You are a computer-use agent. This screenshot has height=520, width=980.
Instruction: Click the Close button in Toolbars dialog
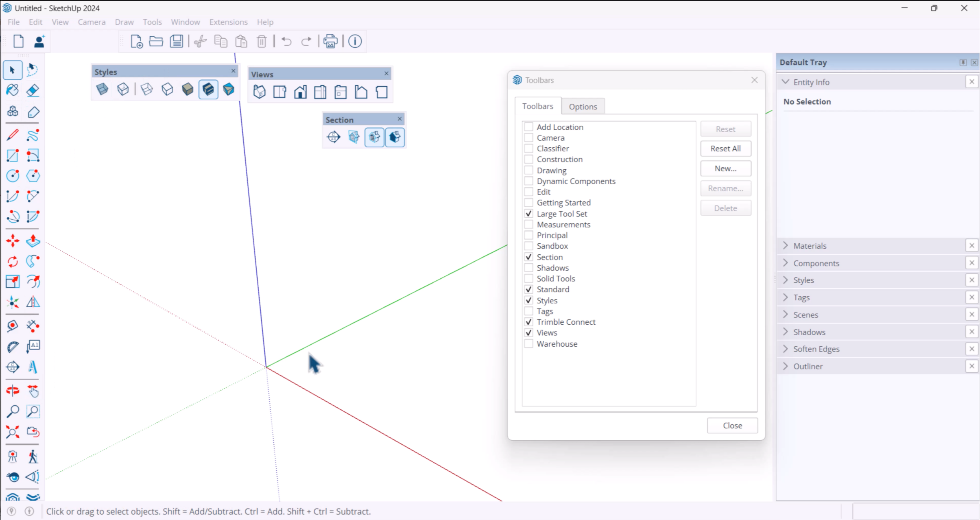[x=732, y=426]
